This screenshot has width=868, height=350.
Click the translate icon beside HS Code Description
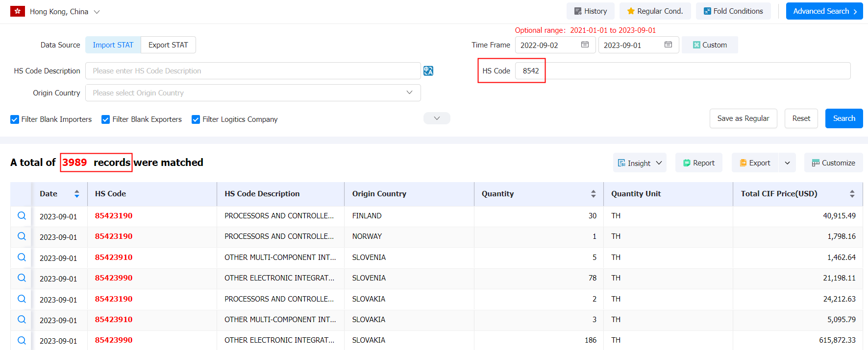428,71
